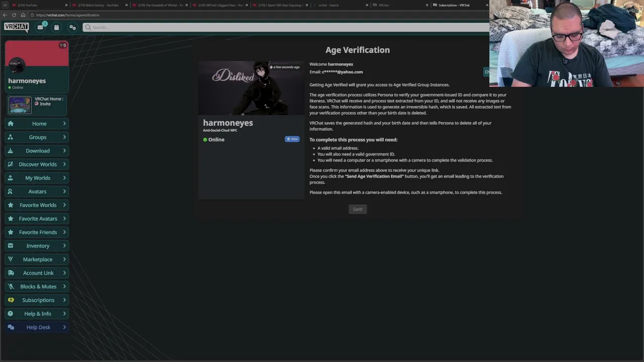Open the Favorite Friends menu label

38,232
